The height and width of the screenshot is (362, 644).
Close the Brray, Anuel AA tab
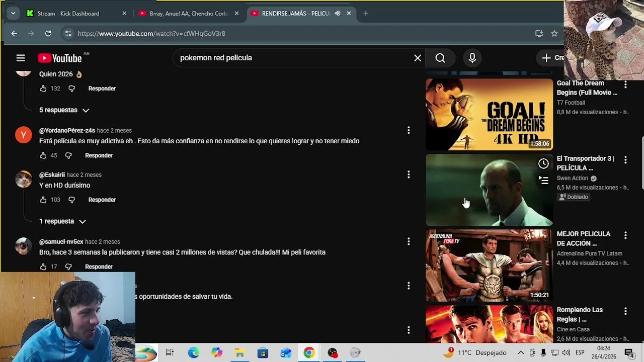click(x=236, y=14)
